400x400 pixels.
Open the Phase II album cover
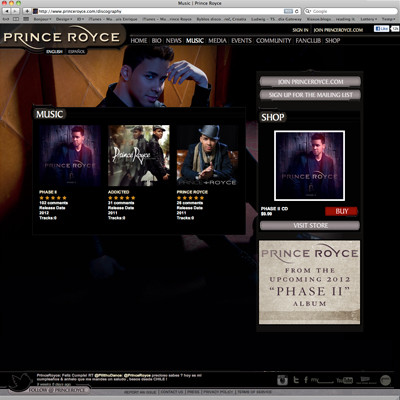point(70,155)
